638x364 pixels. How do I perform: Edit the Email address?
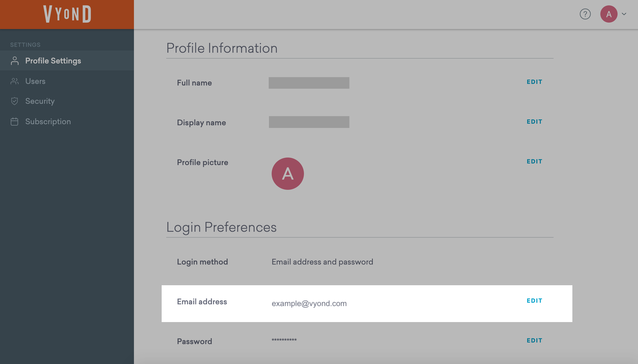click(534, 301)
